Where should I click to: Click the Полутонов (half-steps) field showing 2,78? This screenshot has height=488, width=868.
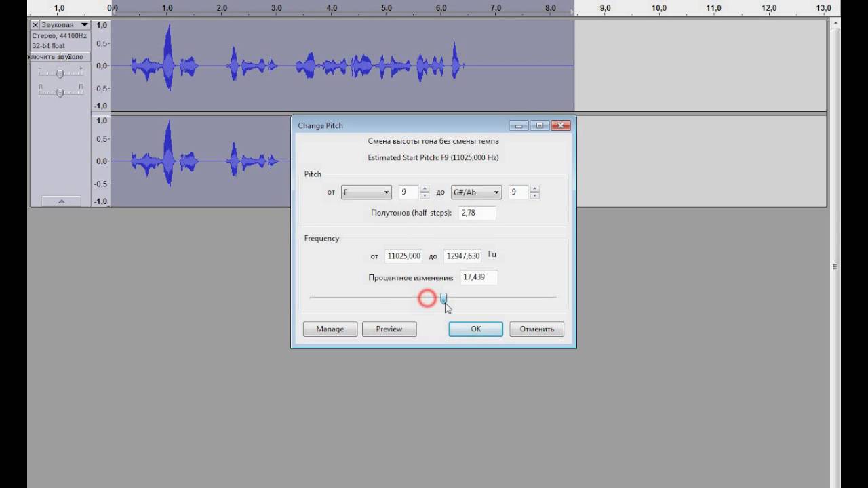tap(477, 213)
